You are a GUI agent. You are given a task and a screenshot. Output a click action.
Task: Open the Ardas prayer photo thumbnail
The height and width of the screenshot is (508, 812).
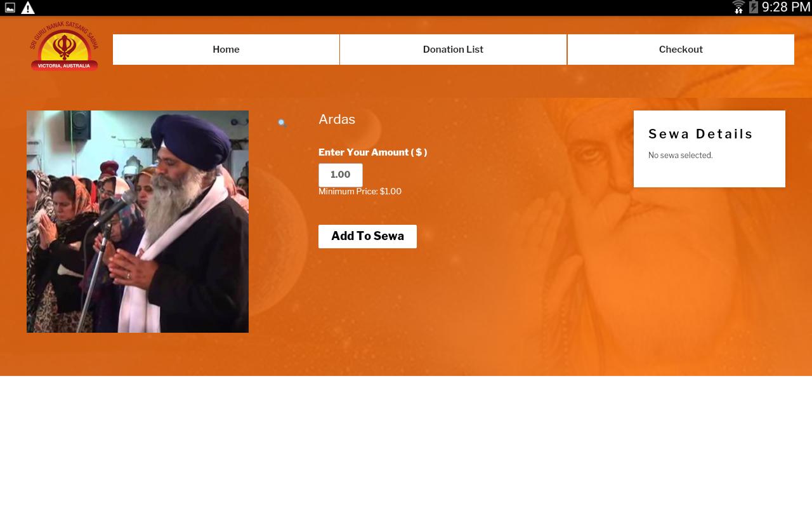coord(138,222)
